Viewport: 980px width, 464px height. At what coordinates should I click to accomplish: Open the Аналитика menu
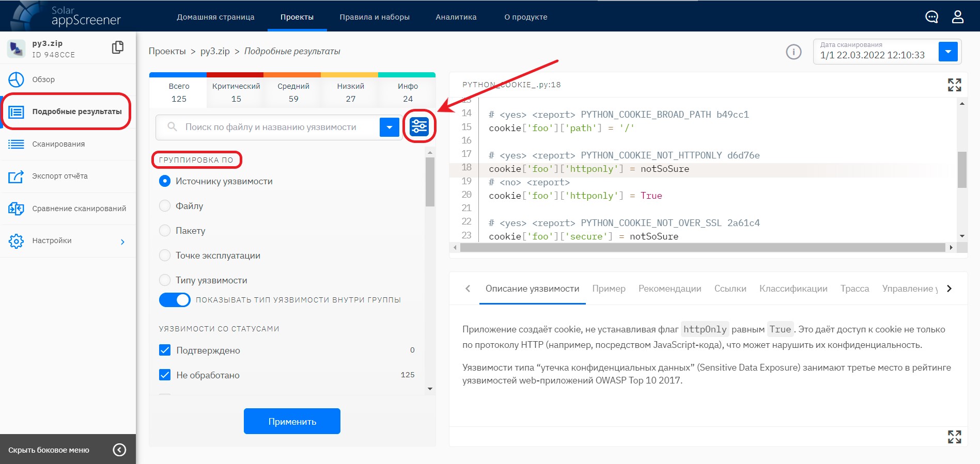pos(456,17)
